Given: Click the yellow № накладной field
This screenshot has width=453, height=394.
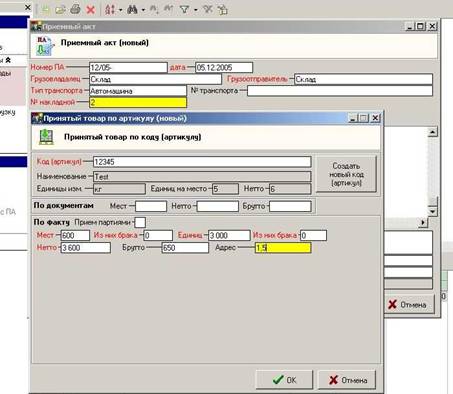Looking at the screenshot, I should click(x=138, y=102).
